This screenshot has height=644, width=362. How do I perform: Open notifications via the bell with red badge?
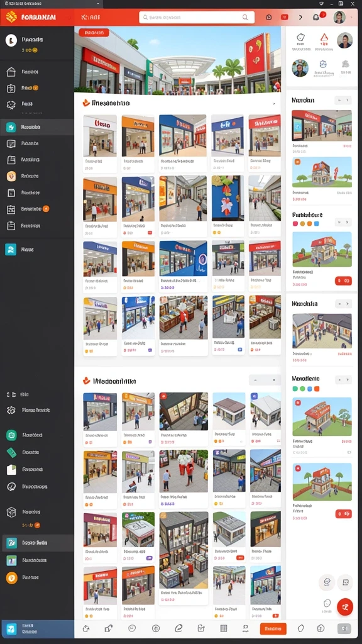316,17
